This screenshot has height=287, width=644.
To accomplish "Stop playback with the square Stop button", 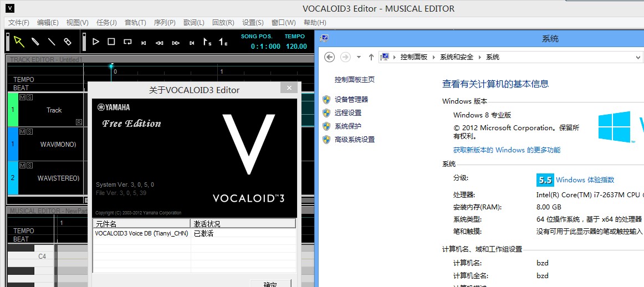I will tap(111, 42).
